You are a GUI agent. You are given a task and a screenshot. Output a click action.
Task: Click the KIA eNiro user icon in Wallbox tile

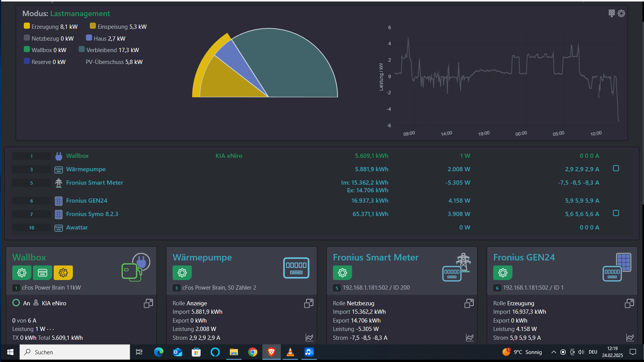36,303
